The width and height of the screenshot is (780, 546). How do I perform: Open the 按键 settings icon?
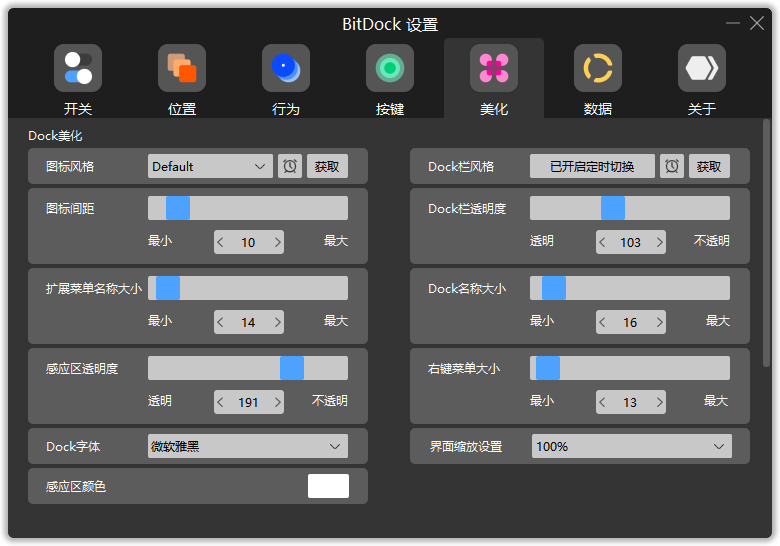(390, 68)
